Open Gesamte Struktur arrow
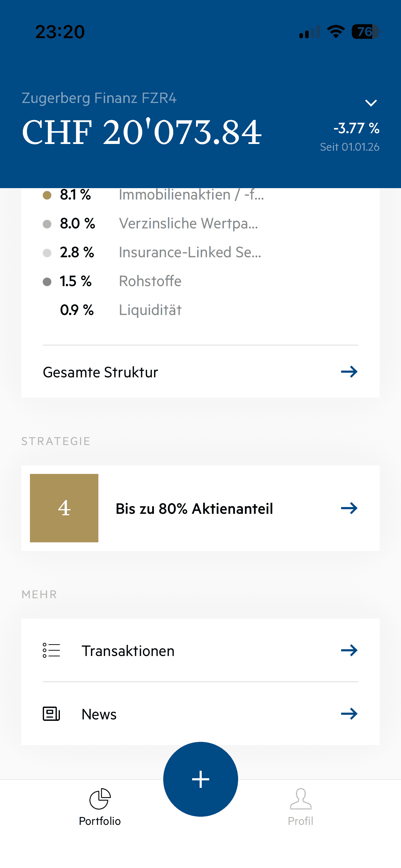The image size is (401, 868). [x=349, y=372]
